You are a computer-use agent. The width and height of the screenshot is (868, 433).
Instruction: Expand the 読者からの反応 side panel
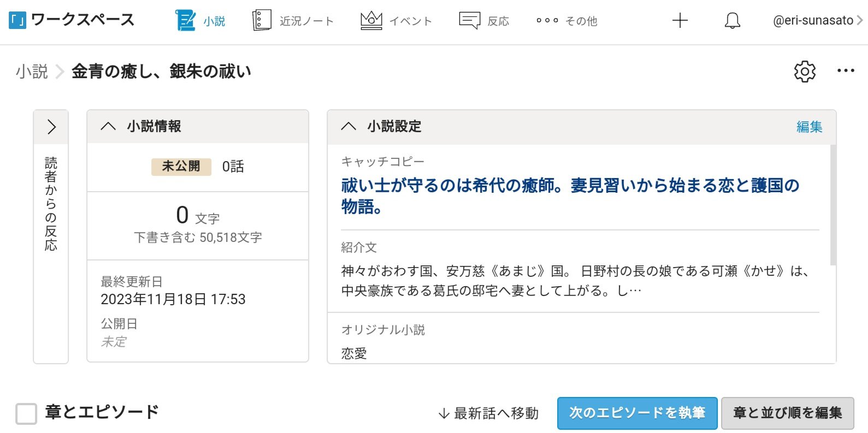pyautogui.click(x=51, y=127)
